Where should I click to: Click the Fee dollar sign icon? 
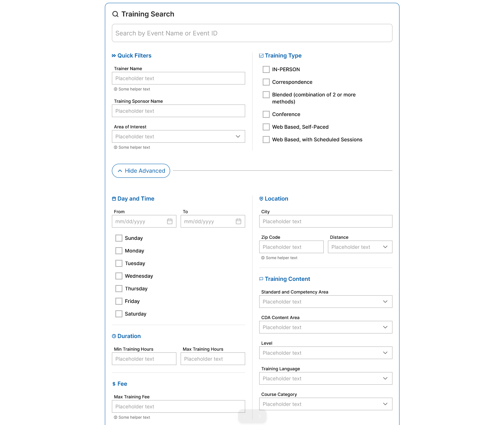click(114, 384)
